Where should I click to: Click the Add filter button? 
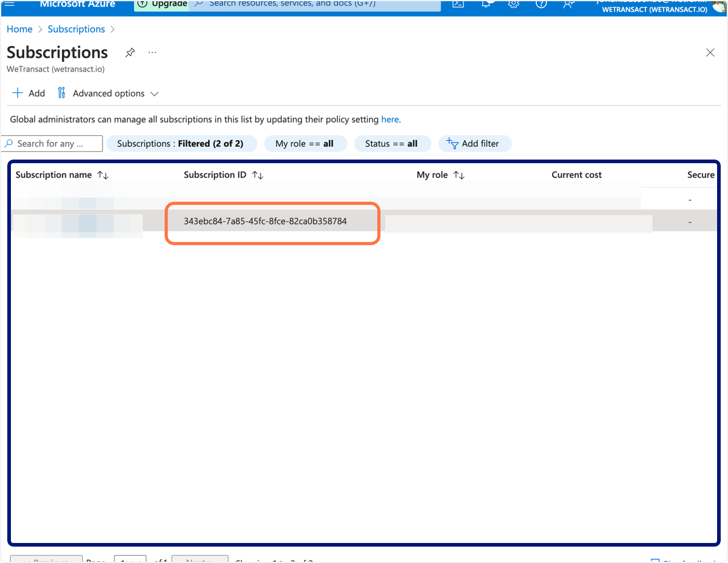[475, 144]
